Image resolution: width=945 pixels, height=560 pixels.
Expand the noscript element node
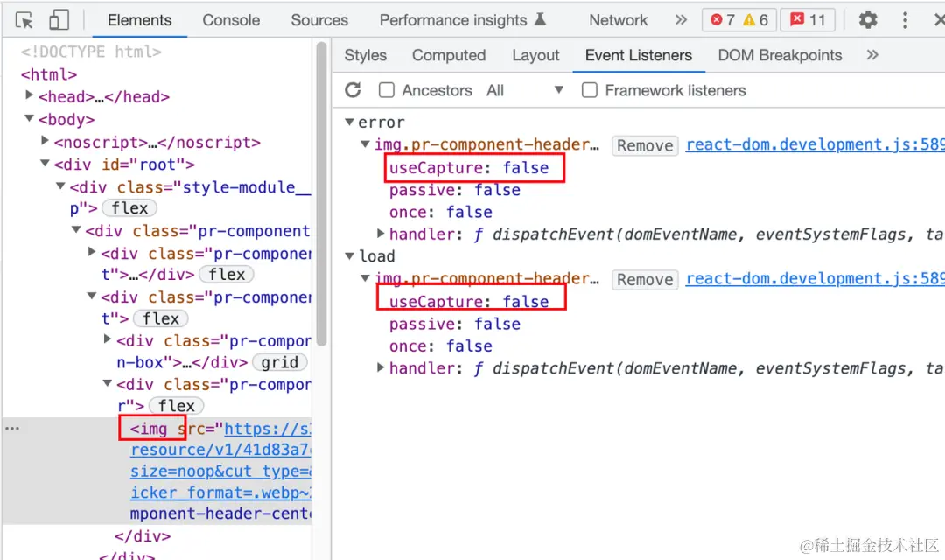click(x=45, y=141)
